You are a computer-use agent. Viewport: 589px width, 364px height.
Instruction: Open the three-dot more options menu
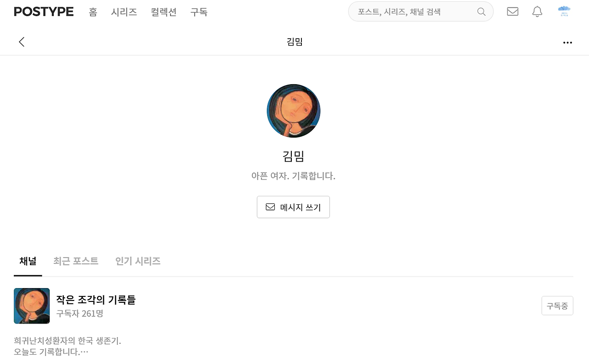click(567, 42)
